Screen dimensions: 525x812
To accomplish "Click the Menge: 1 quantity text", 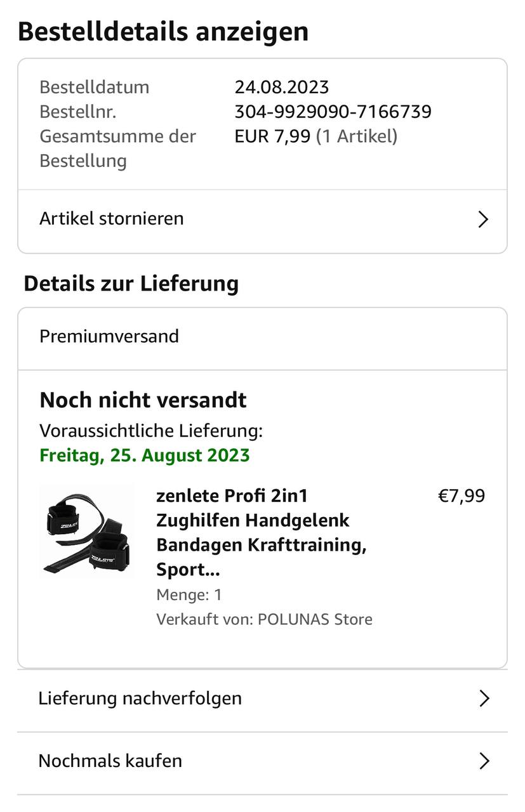I will [x=189, y=595].
